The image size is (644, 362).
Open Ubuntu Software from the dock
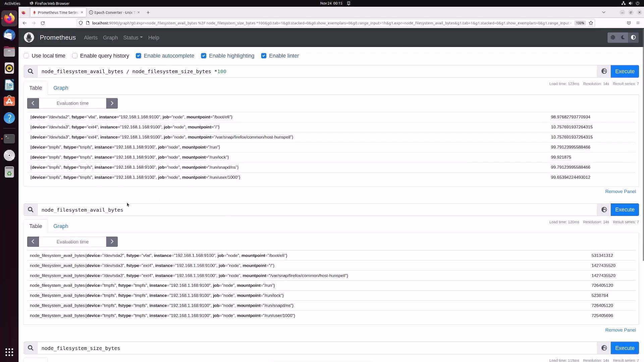click(9, 101)
